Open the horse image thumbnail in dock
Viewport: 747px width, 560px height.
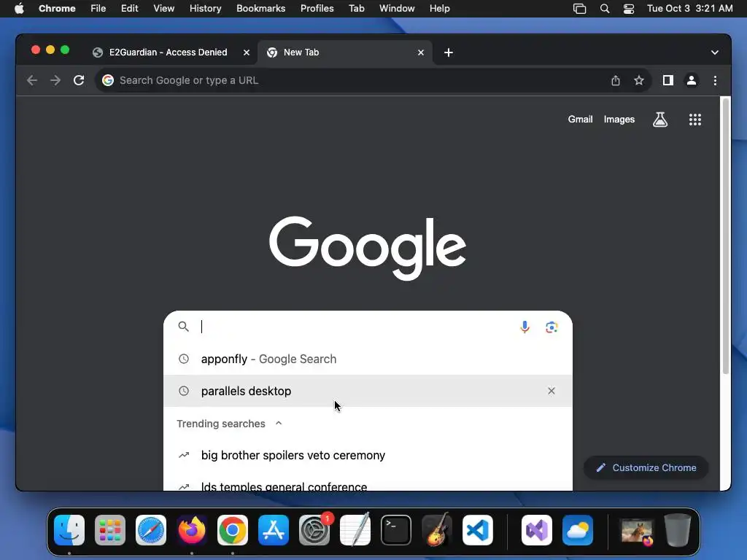pos(637,531)
